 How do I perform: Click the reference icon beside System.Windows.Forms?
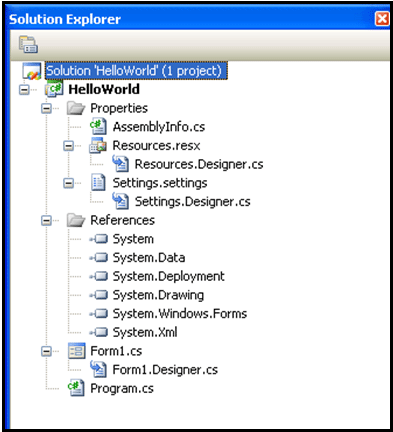click(99, 313)
